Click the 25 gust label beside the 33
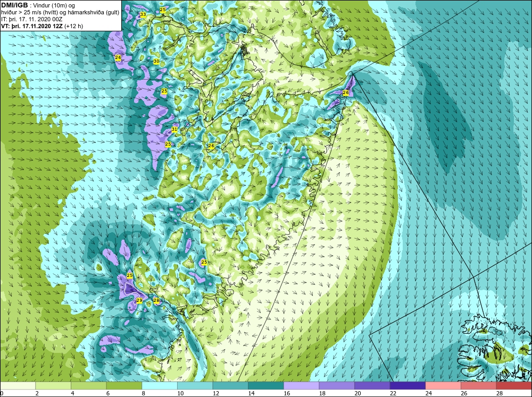 (x=162, y=10)
